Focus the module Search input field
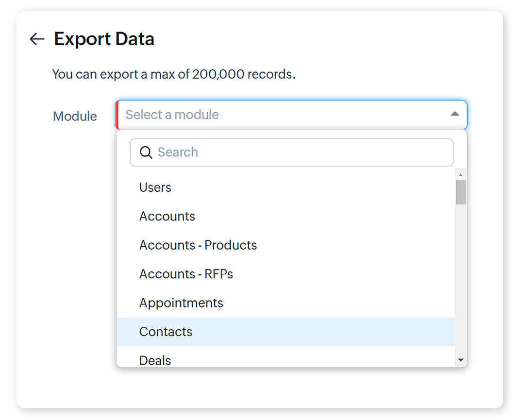The width and height of the screenshot is (520, 420). coord(301,152)
